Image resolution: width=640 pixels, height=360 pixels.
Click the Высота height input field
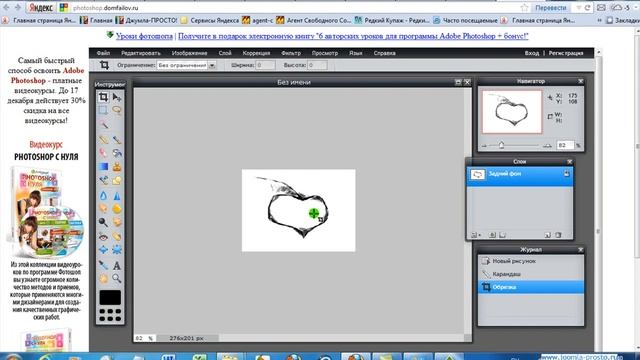[x=317, y=65]
